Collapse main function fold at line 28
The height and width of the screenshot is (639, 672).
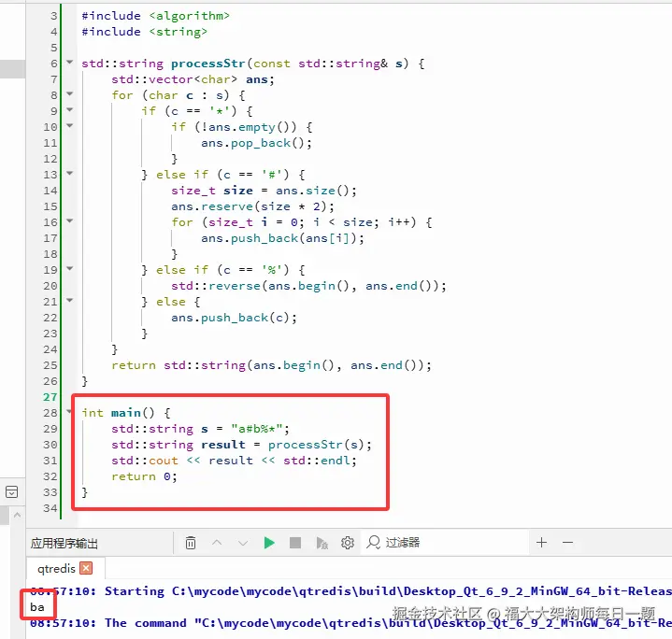coord(69,411)
